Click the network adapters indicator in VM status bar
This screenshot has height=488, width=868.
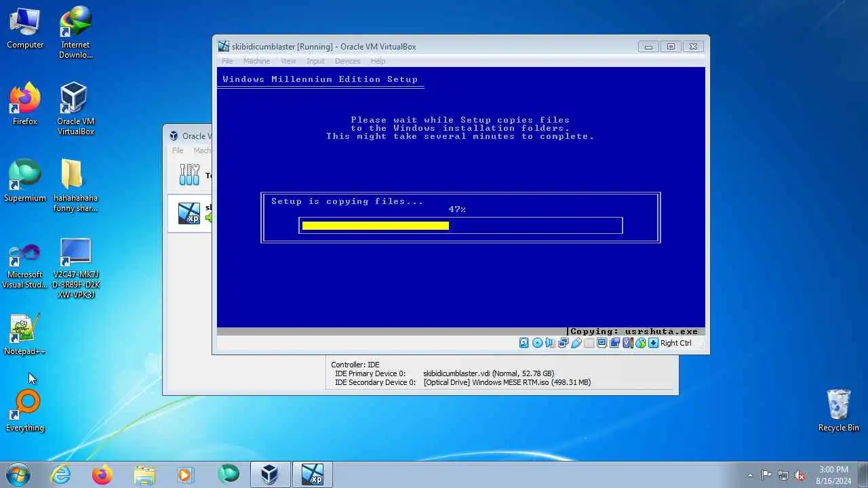(563, 343)
